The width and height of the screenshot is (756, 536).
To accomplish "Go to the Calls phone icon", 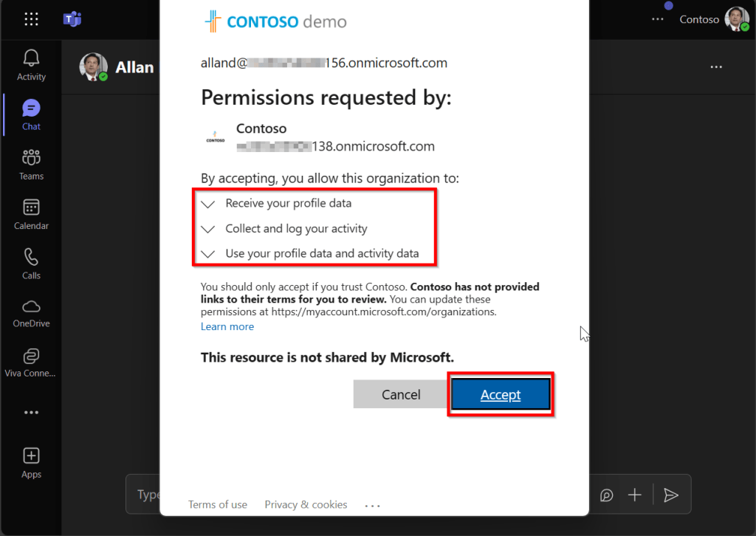I will (31, 257).
